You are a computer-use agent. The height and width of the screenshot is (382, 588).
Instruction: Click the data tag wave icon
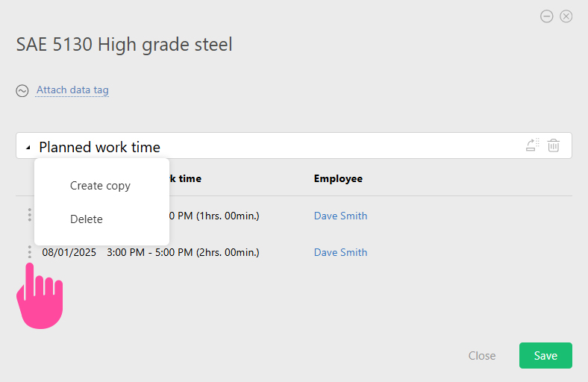pos(22,91)
